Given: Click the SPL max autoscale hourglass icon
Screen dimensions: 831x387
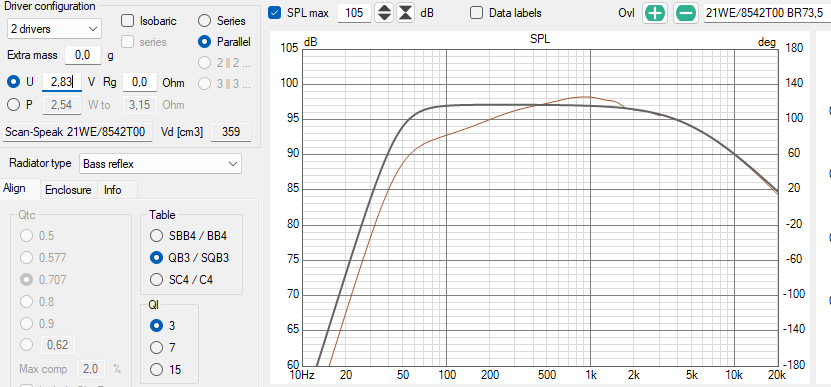Looking at the screenshot, I should [405, 13].
